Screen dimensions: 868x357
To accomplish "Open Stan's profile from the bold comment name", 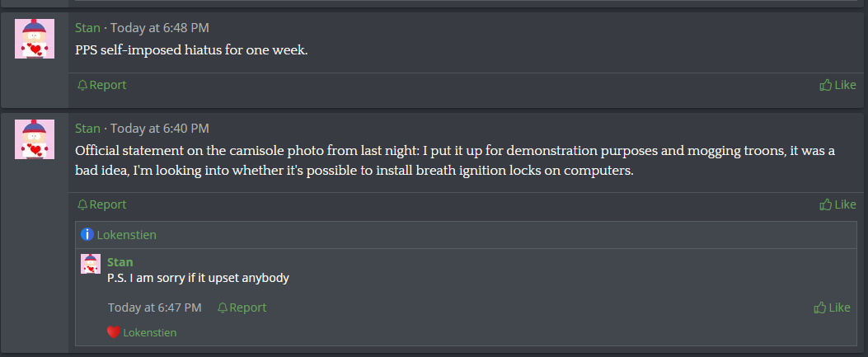I will pyautogui.click(x=120, y=262).
